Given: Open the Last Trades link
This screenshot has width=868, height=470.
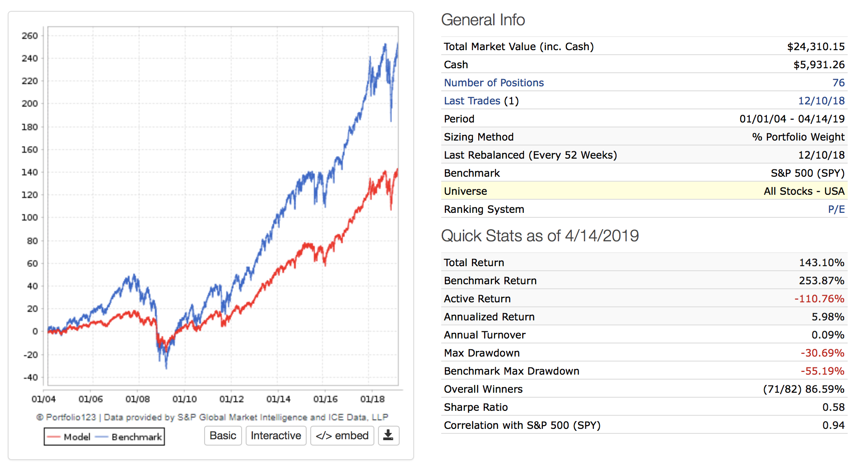Looking at the screenshot, I should pyautogui.click(x=472, y=101).
